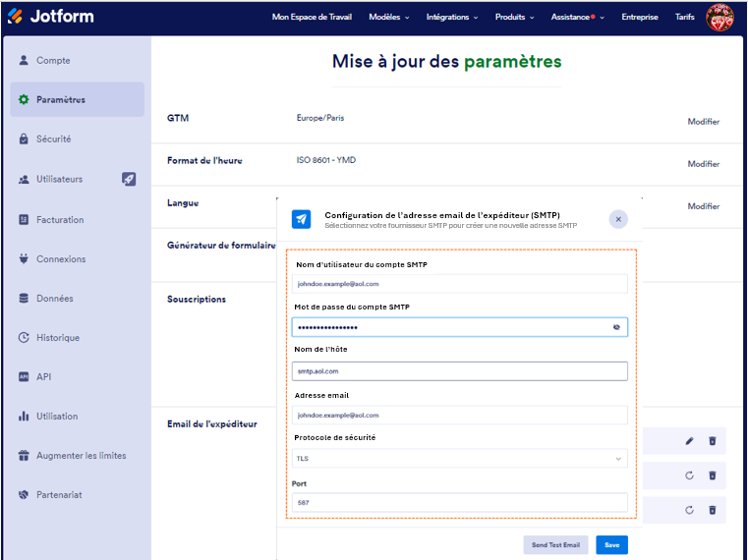Click the upper refresh icon for sender email
Screen dimensions: 748x560
point(689,476)
